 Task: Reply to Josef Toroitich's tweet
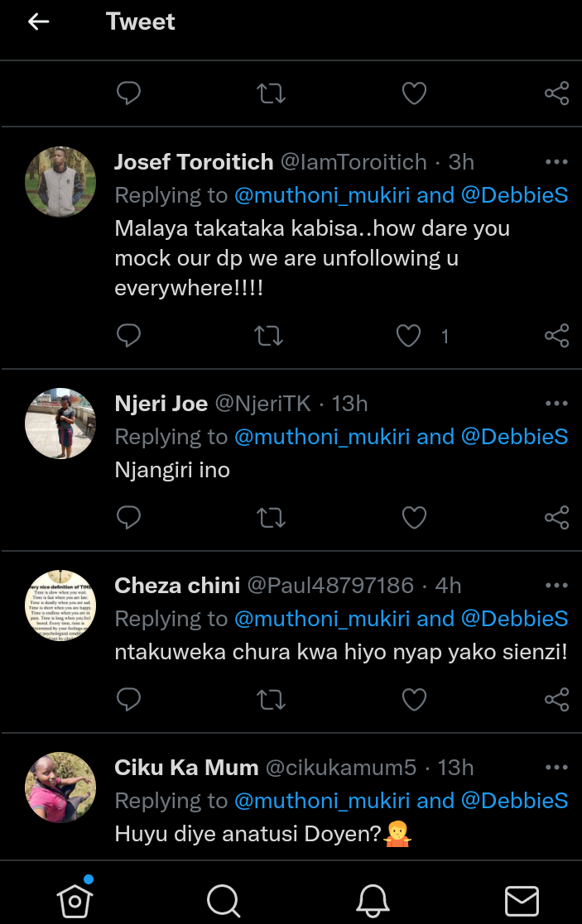128,335
